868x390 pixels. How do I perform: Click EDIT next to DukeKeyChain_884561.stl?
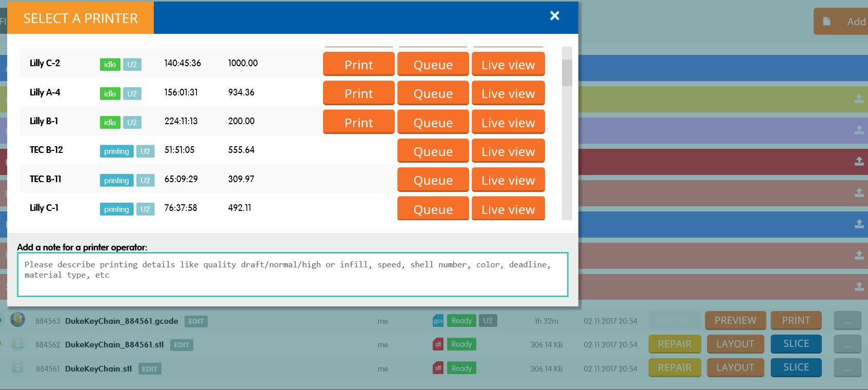181,345
